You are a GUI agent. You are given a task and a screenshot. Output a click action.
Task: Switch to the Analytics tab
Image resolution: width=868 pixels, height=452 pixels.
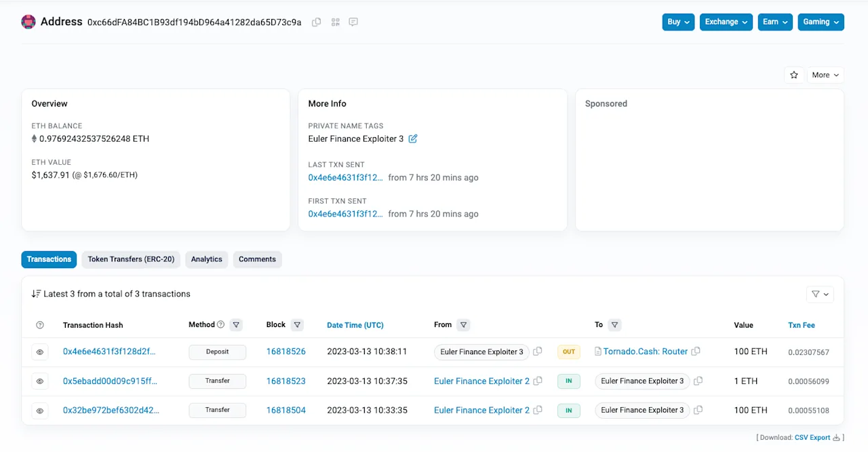(x=207, y=259)
